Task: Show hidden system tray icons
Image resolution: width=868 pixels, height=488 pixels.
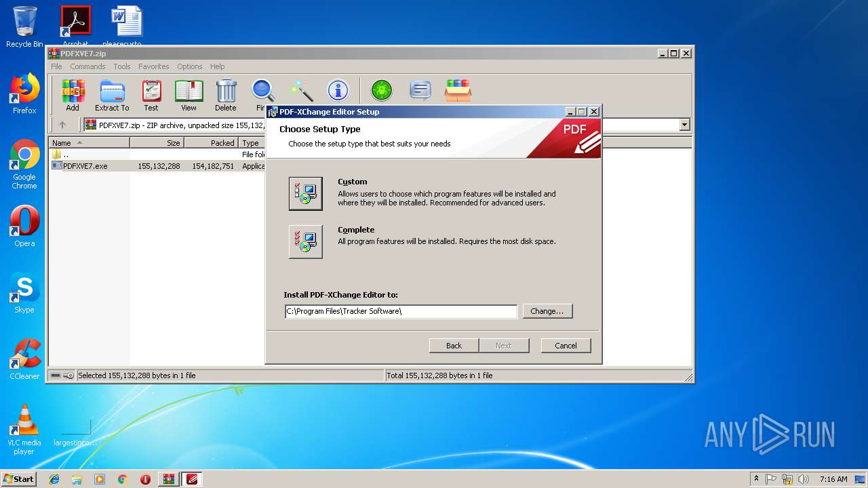Action: [x=756, y=479]
